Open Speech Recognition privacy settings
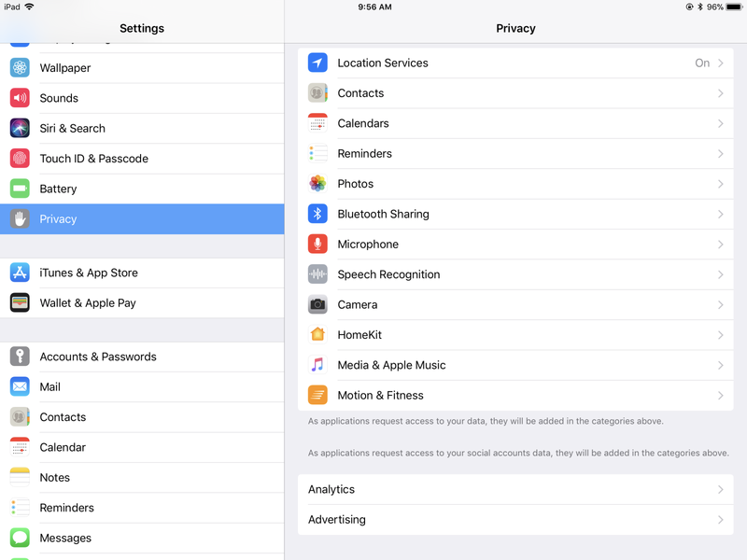747x560 pixels. tap(515, 274)
